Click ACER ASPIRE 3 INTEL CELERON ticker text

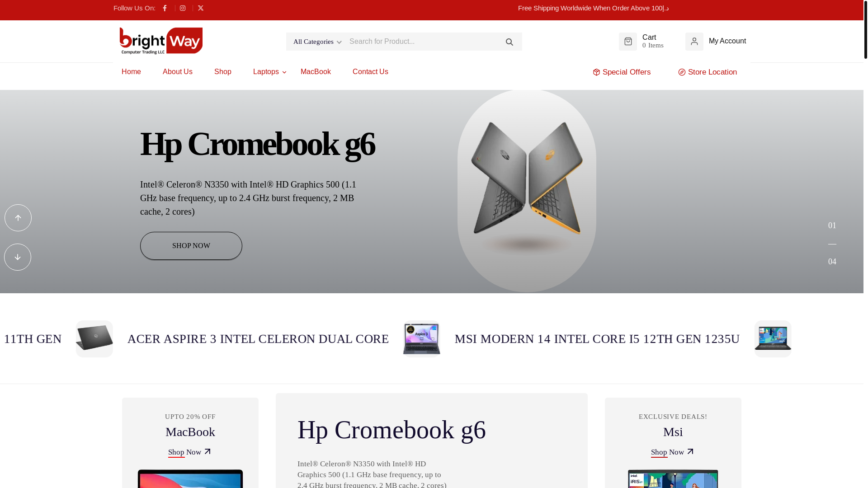pos(258,339)
